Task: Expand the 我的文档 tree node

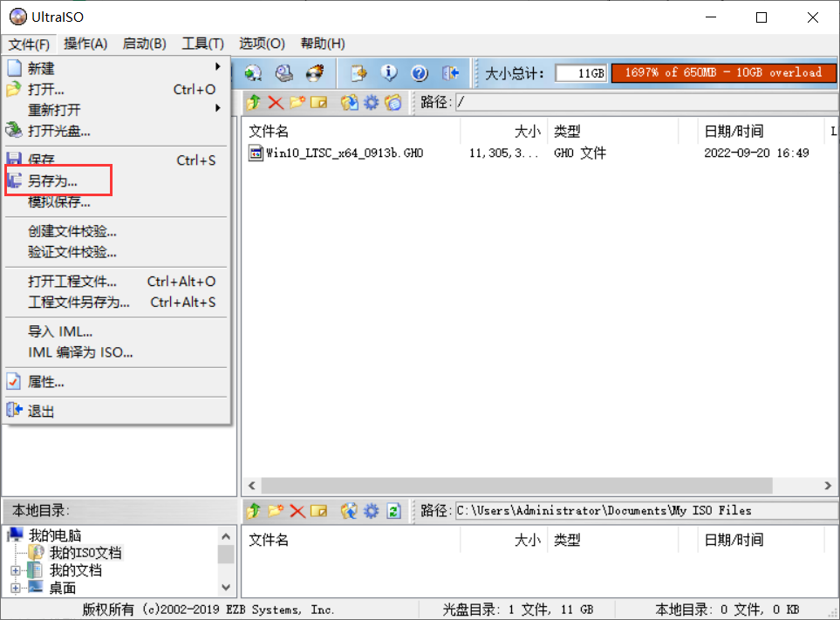Action: click(x=16, y=571)
